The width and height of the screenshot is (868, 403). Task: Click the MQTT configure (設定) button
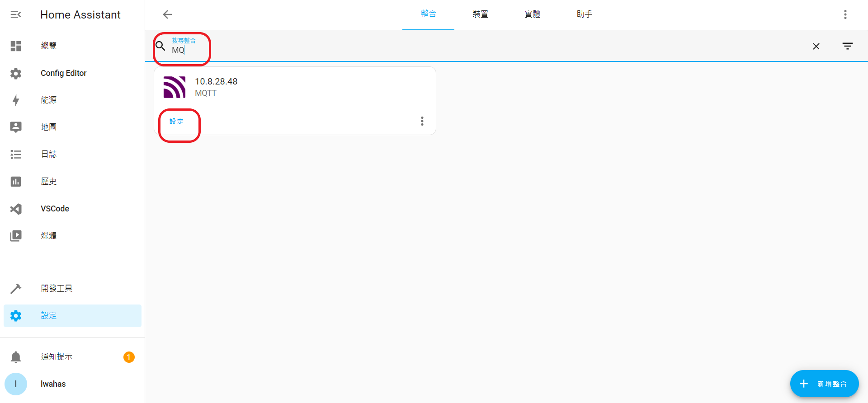177,122
